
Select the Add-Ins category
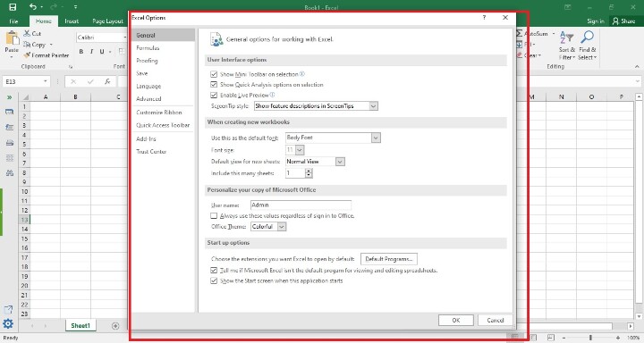pos(146,139)
